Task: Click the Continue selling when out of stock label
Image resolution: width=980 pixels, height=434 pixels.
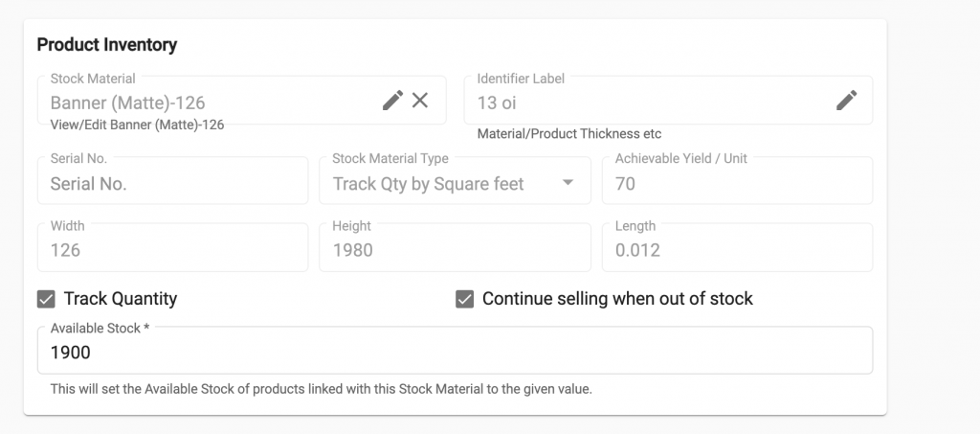Action: coord(617,299)
